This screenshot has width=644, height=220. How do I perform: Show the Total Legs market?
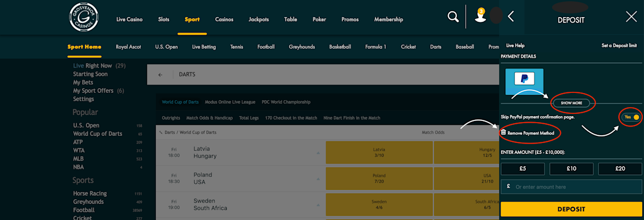(249, 118)
